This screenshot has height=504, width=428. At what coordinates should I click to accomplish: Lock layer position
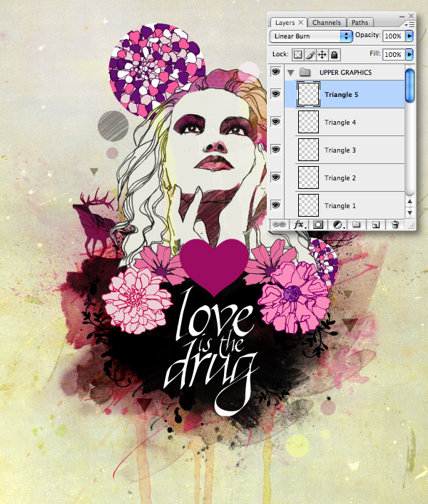point(322,55)
